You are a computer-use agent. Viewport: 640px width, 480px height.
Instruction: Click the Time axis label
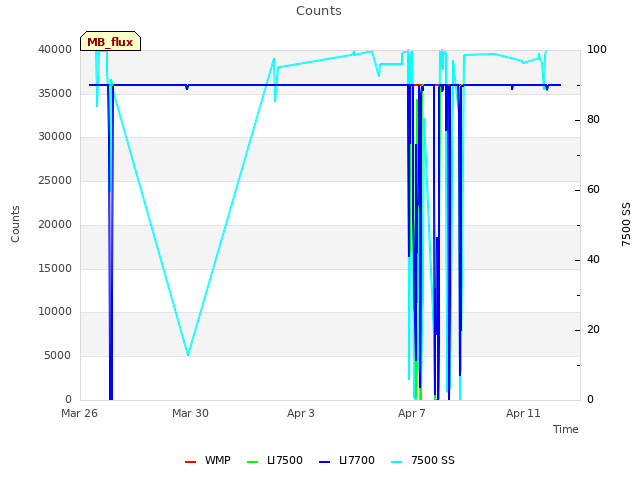(x=566, y=429)
